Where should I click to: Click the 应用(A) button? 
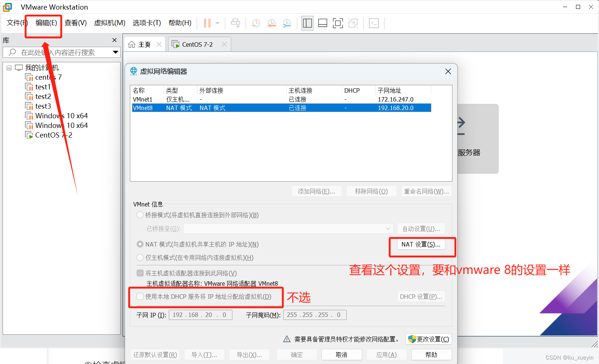tap(386, 355)
